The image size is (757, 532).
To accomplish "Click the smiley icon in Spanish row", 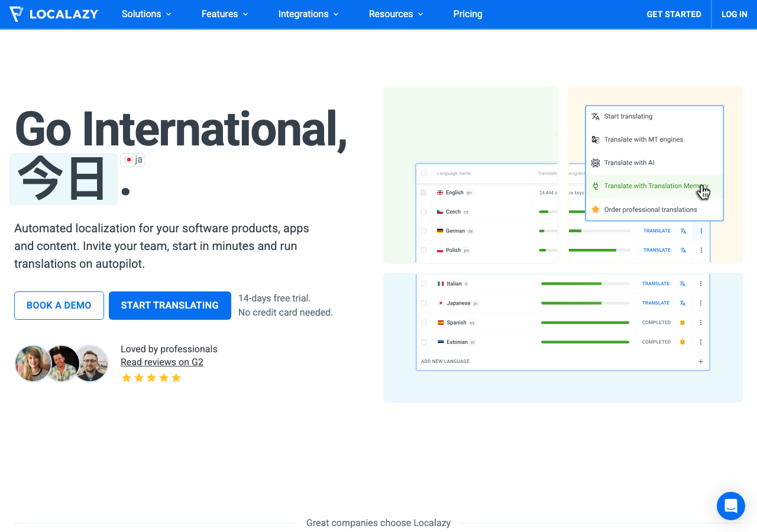I will (682, 323).
